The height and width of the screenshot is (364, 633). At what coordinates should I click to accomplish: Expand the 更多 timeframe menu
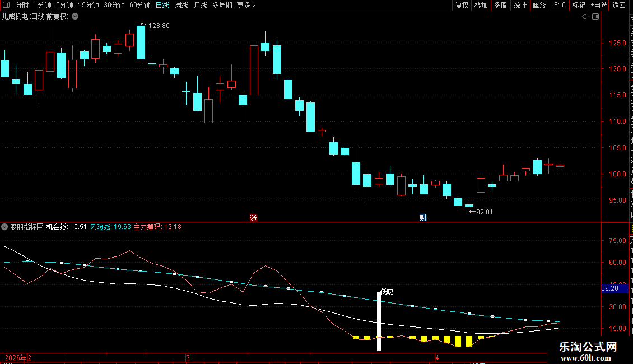pos(246,5)
